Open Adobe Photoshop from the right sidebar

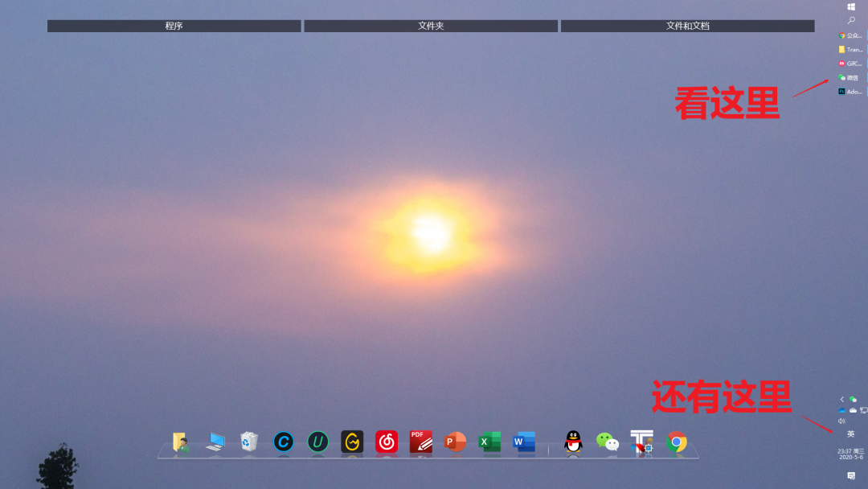[850, 90]
